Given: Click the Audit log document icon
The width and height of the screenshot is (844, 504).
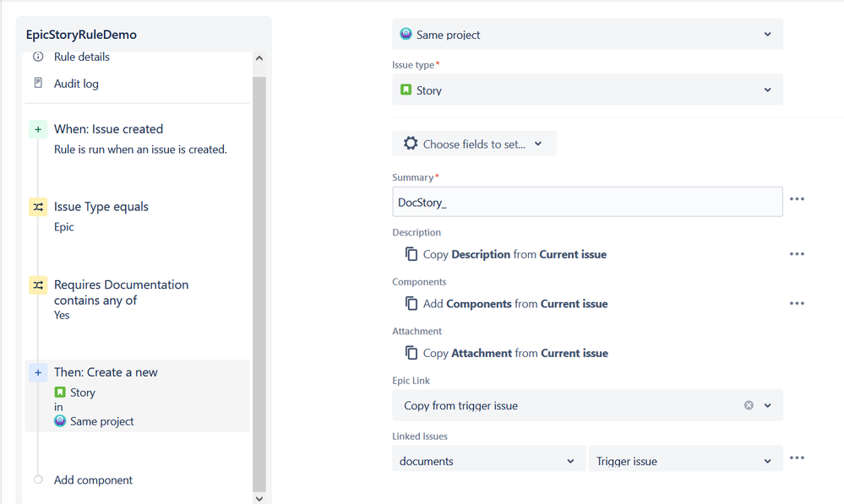Looking at the screenshot, I should click(38, 83).
